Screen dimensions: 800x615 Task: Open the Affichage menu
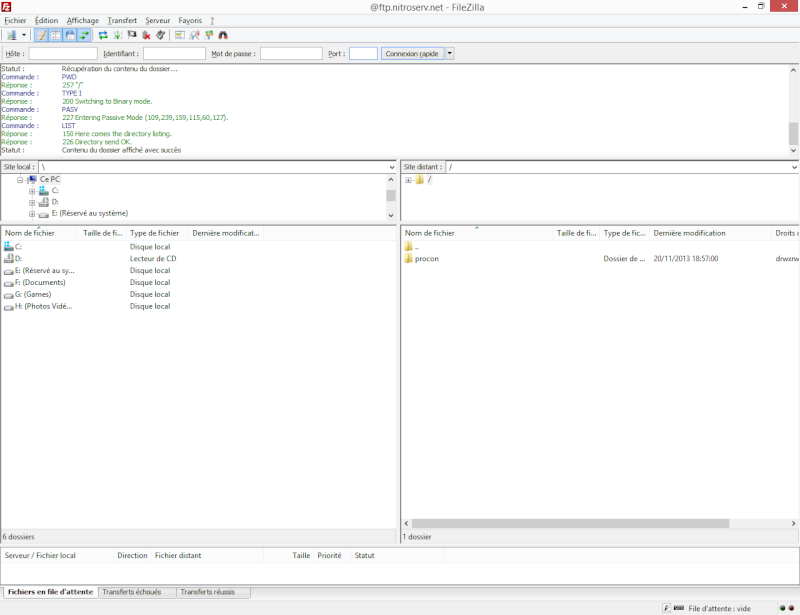tap(83, 20)
